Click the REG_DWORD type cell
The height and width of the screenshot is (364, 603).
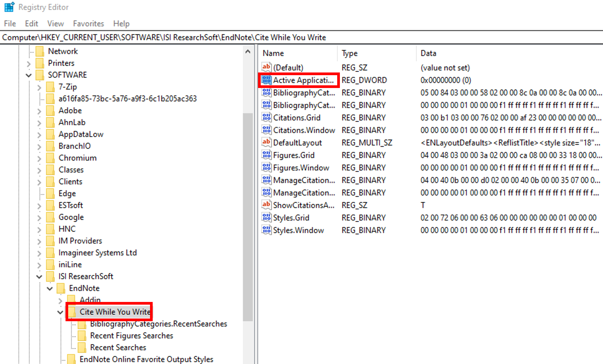click(x=364, y=80)
